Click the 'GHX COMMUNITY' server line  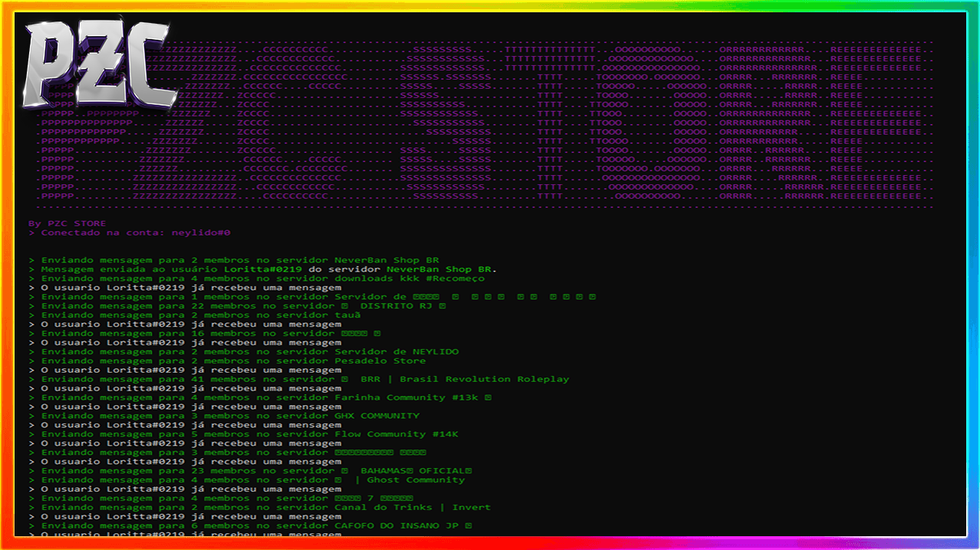click(x=224, y=416)
